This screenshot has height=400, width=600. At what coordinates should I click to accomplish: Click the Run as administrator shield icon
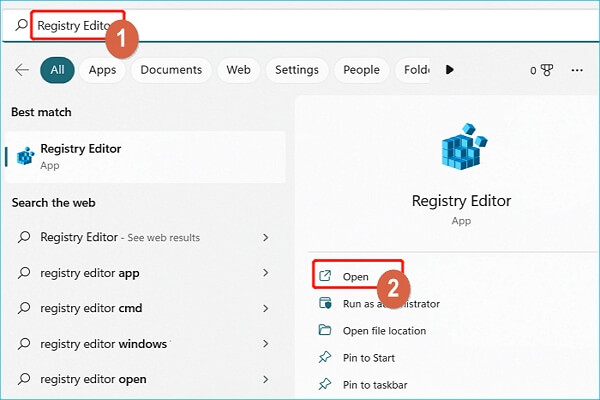pos(325,303)
